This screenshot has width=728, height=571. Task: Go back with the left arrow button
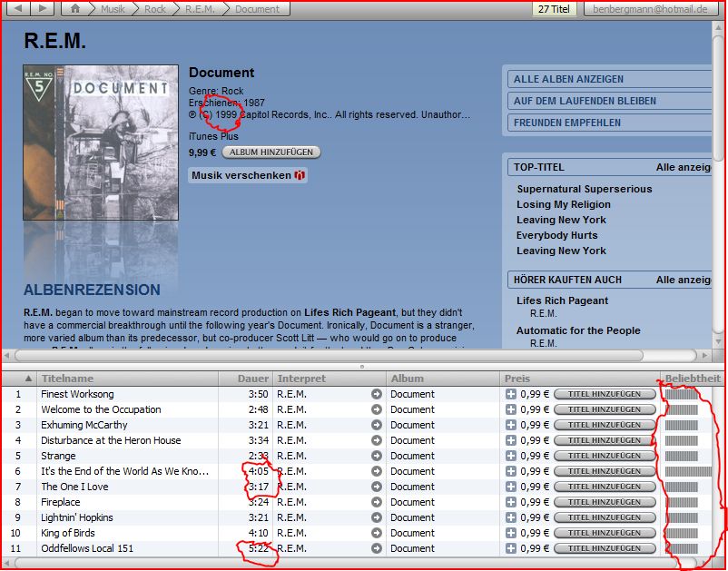pos(18,8)
